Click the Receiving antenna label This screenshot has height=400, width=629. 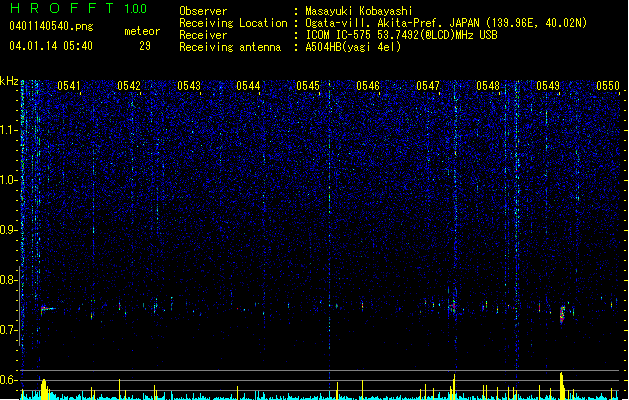point(230,47)
